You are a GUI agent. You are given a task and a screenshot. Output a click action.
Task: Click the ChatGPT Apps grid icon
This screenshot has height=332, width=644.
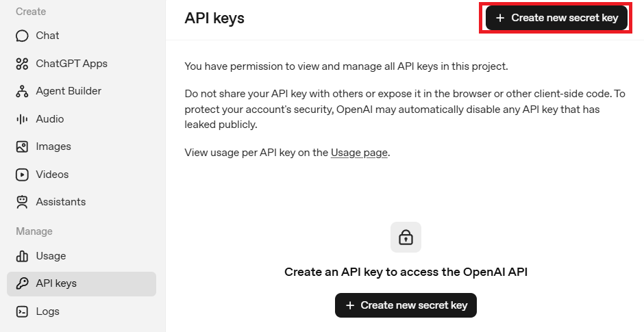tap(22, 64)
